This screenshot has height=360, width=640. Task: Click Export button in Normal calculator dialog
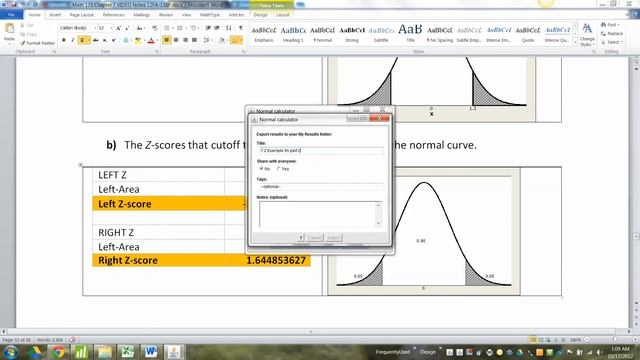(x=333, y=238)
